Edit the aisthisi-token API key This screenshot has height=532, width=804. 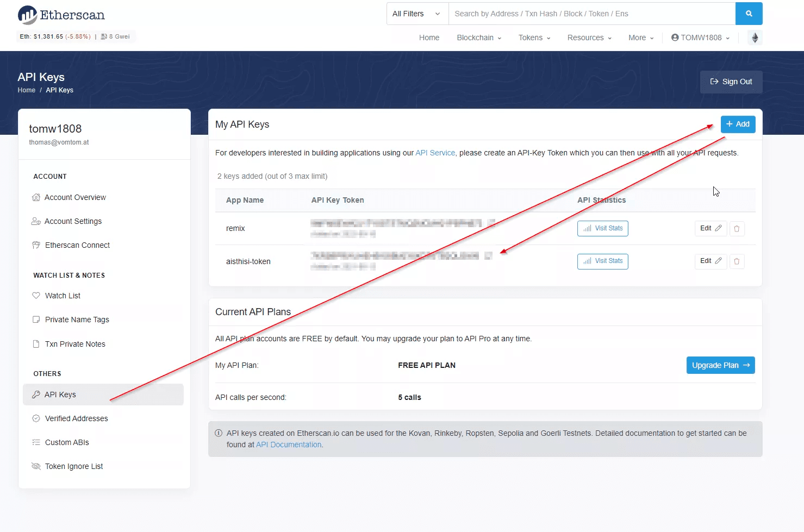(x=710, y=261)
